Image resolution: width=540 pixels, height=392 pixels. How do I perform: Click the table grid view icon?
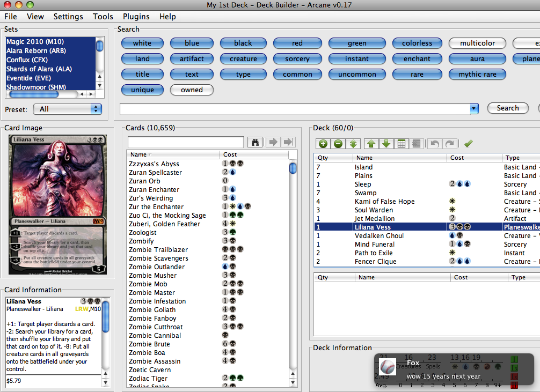pyautogui.click(x=400, y=144)
